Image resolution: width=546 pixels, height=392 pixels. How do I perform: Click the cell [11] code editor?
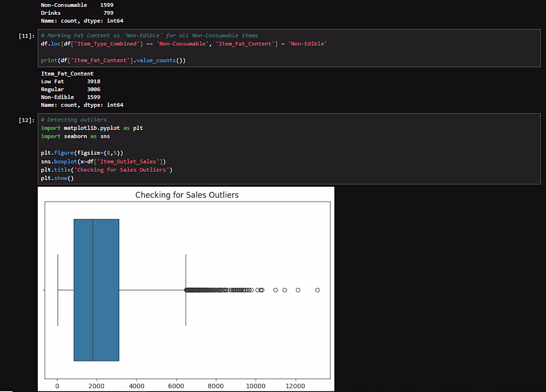(289, 48)
